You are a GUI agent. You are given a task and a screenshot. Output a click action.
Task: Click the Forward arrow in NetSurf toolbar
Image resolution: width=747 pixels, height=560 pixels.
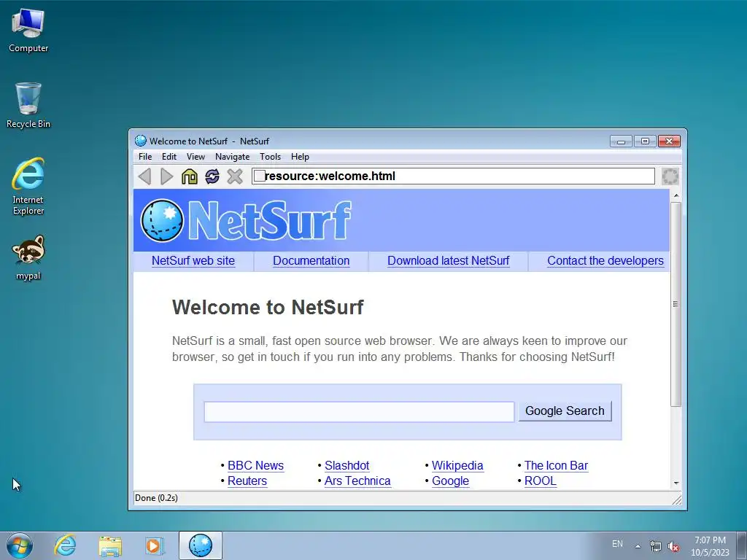pos(167,176)
